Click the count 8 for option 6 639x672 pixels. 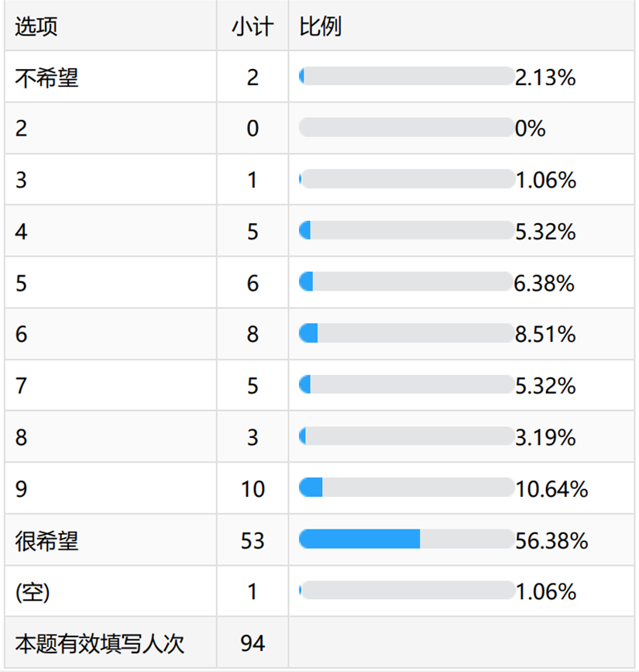click(253, 335)
